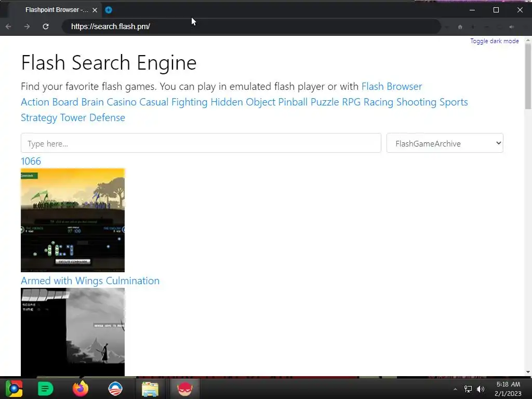The height and width of the screenshot is (399, 532).
Task: Open the Obama-logo app on taskbar
Action: 115,389
